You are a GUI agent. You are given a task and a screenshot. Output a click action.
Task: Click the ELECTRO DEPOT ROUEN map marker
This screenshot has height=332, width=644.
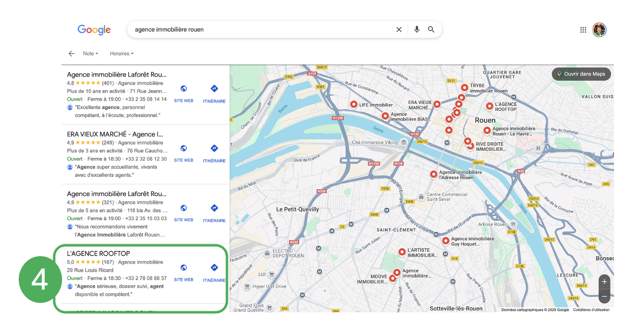(x=268, y=253)
